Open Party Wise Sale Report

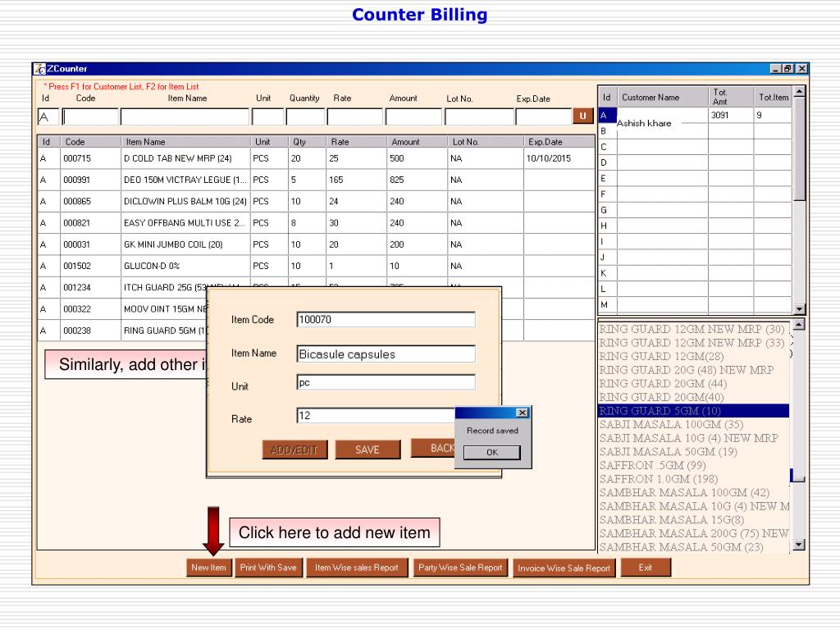click(460, 568)
